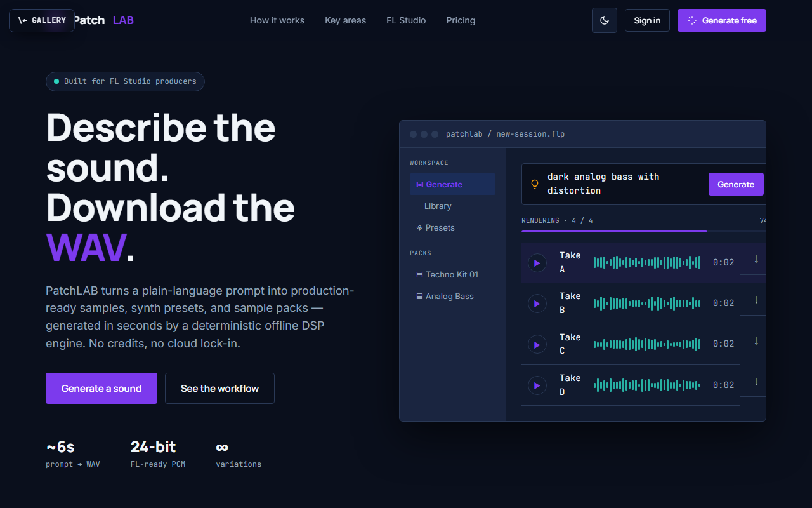
Task: Click See the workflow button
Action: pos(219,388)
